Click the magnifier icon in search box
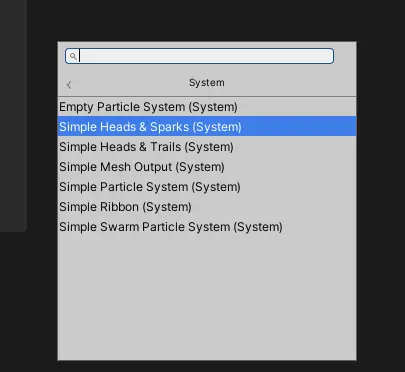Image resolution: width=405 pixels, height=372 pixels. click(x=73, y=56)
